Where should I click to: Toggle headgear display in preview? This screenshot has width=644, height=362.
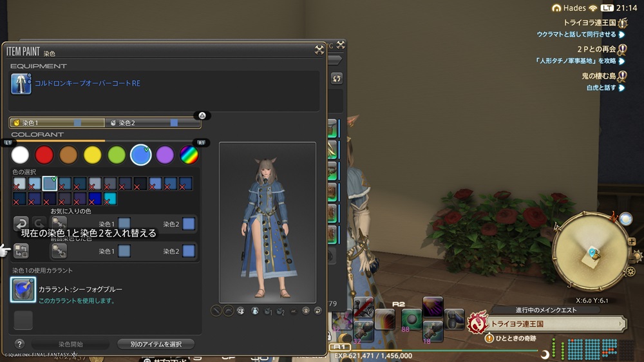[x=228, y=311]
